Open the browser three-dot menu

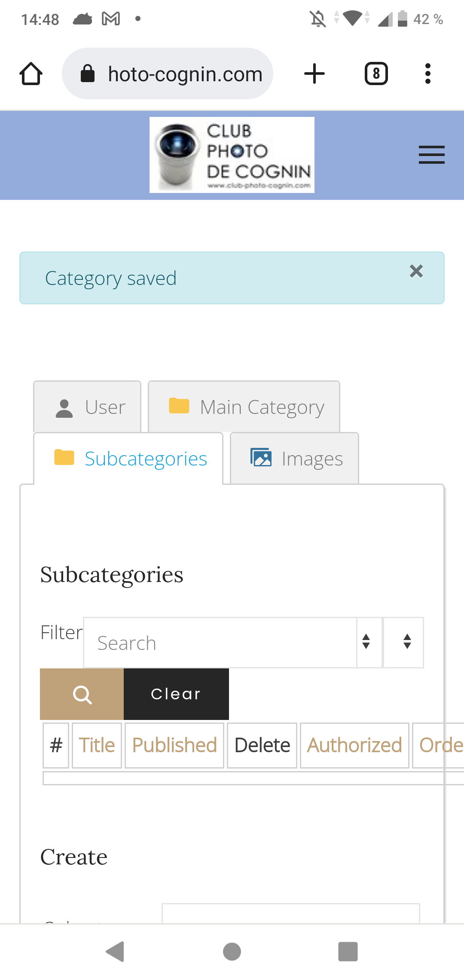click(427, 74)
